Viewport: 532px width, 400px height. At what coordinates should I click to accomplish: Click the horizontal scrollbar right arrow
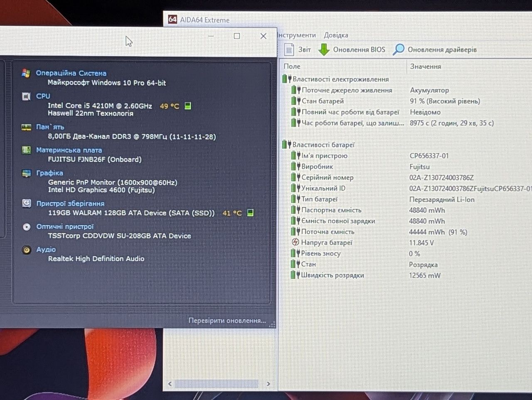coord(268,384)
